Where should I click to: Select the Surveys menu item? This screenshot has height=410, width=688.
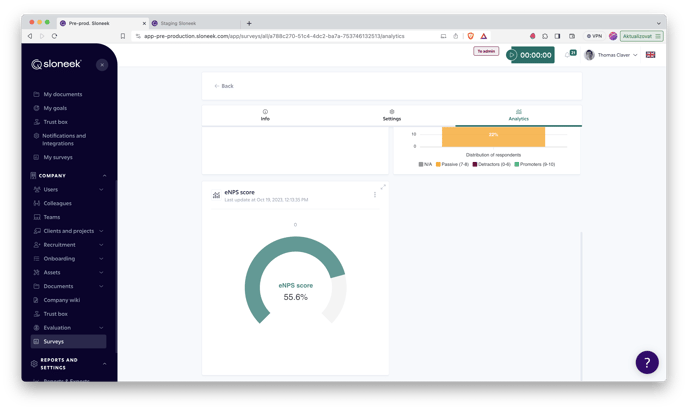tap(68, 342)
